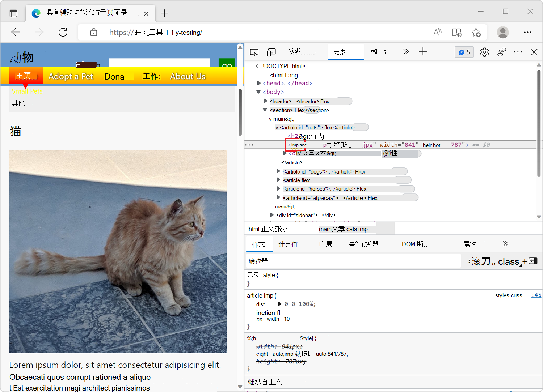Screen dimensions: 543x392
Task: Open Customize DevTools ellipsis menu
Action: point(518,52)
